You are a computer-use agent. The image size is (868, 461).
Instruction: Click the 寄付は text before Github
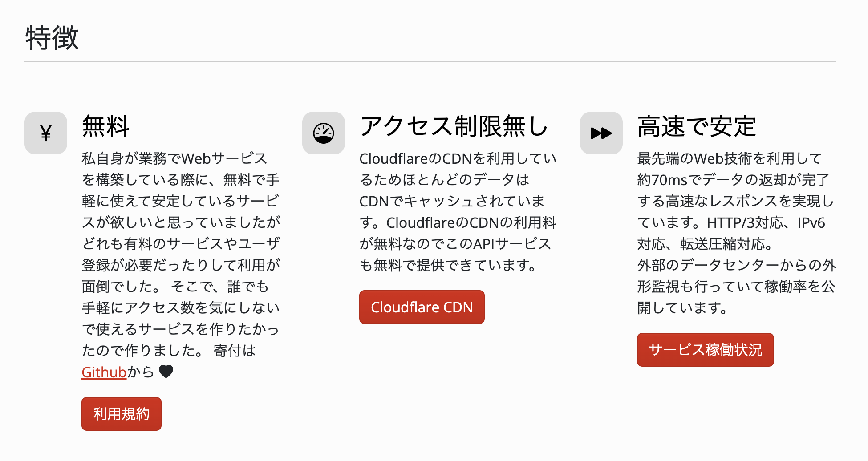(x=235, y=351)
